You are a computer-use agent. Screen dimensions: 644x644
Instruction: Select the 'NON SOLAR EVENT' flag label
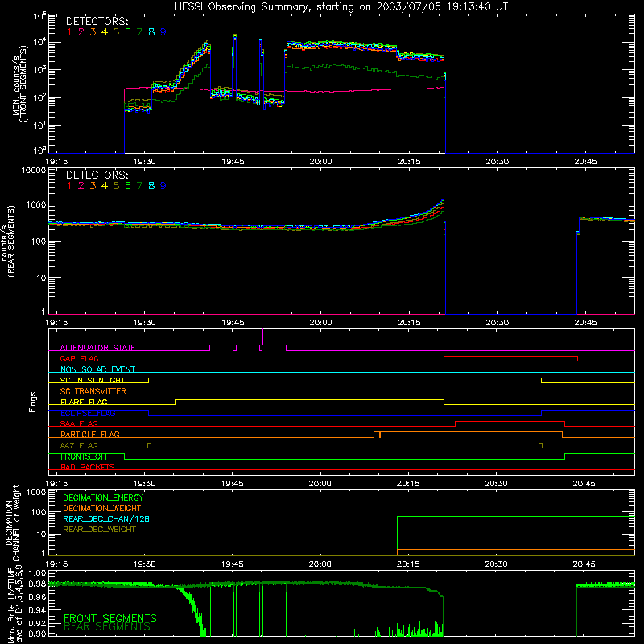pos(97,369)
